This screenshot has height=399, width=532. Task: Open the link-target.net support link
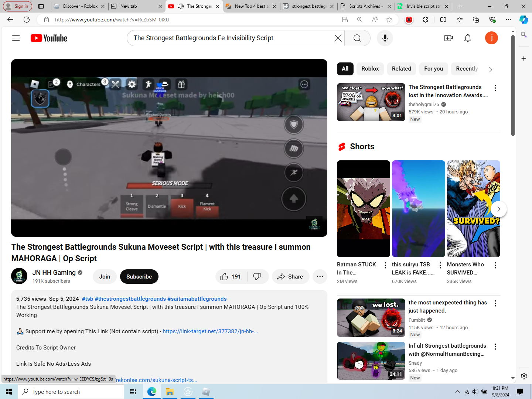pos(210,331)
